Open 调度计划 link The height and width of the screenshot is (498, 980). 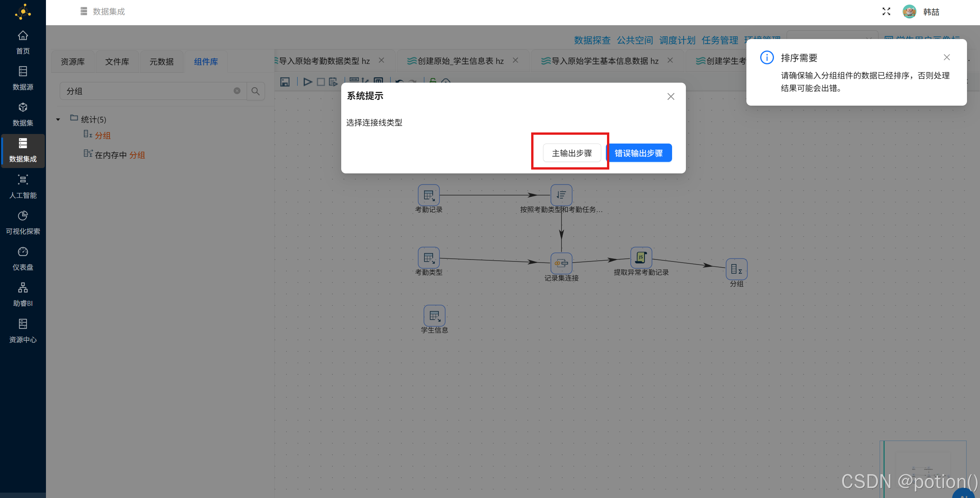coord(677,40)
